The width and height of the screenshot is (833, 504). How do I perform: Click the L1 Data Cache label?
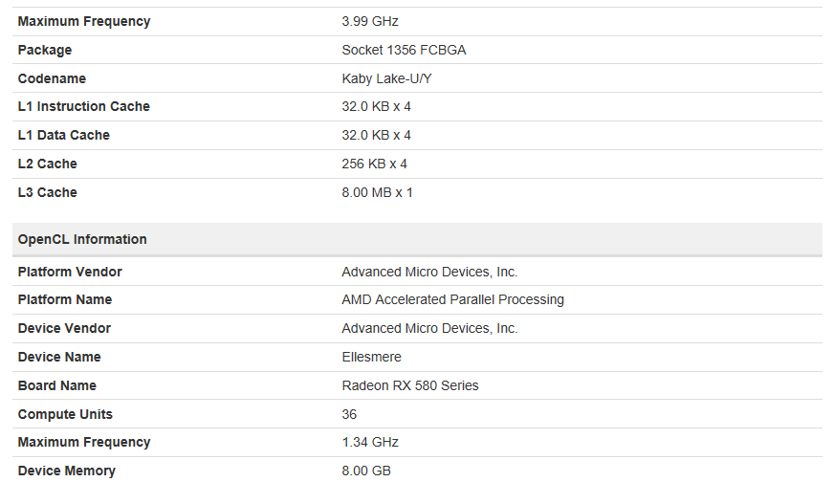tap(64, 135)
